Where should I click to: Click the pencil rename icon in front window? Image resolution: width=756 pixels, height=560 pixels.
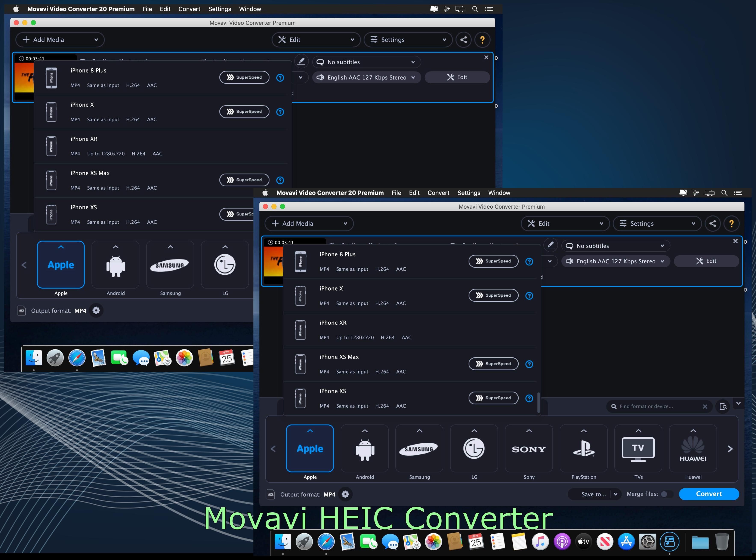550,245
